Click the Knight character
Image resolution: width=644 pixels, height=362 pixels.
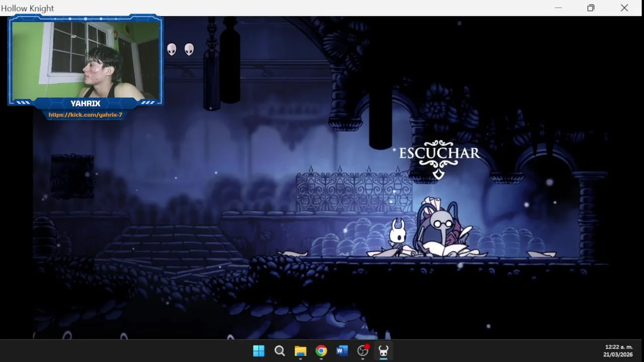click(398, 237)
